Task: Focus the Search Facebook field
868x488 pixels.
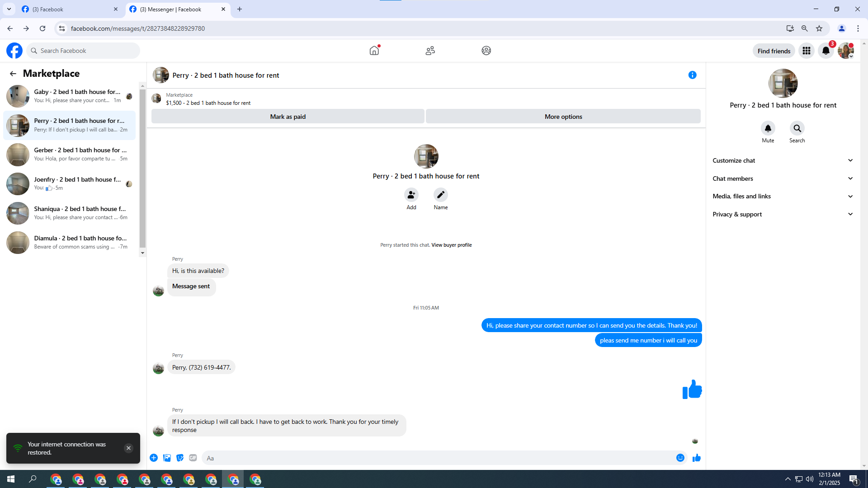Action: (x=84, y=51)
